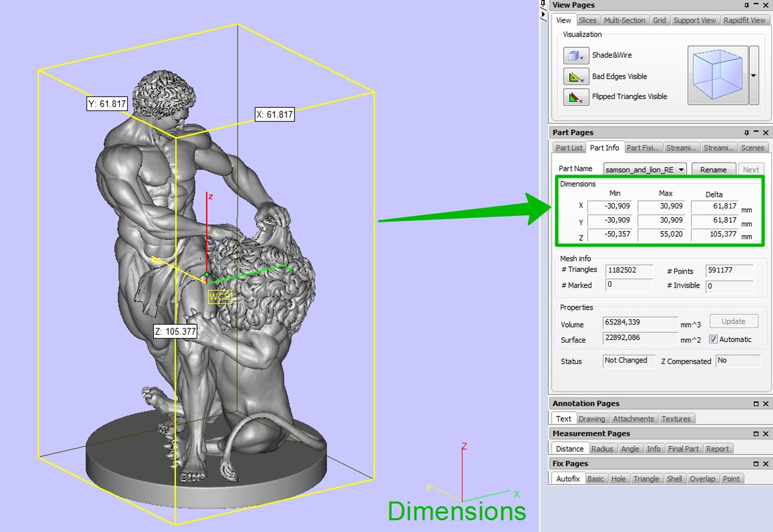
Task: Close the Fix Pages panel
Action: tap(766, 464)
